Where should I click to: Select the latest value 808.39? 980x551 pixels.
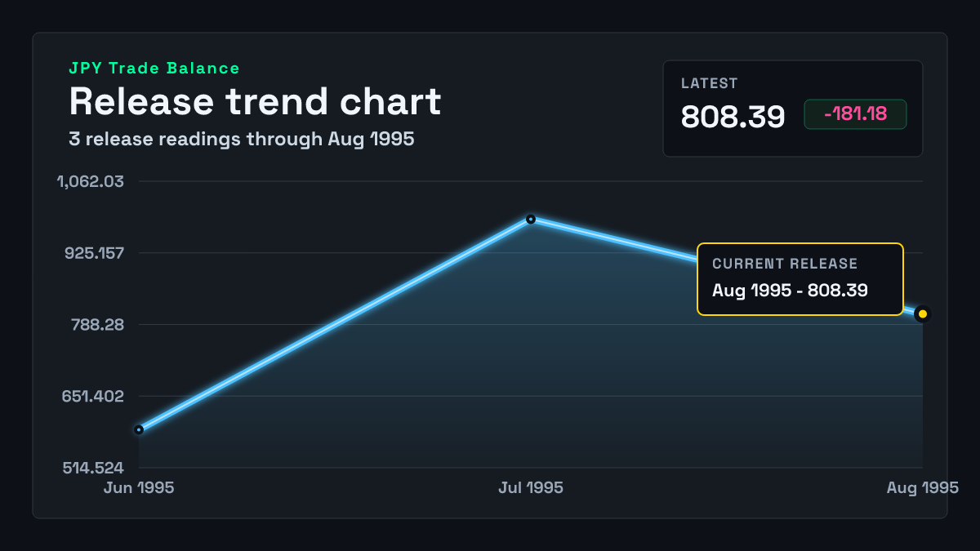click(x=733, y=117)
